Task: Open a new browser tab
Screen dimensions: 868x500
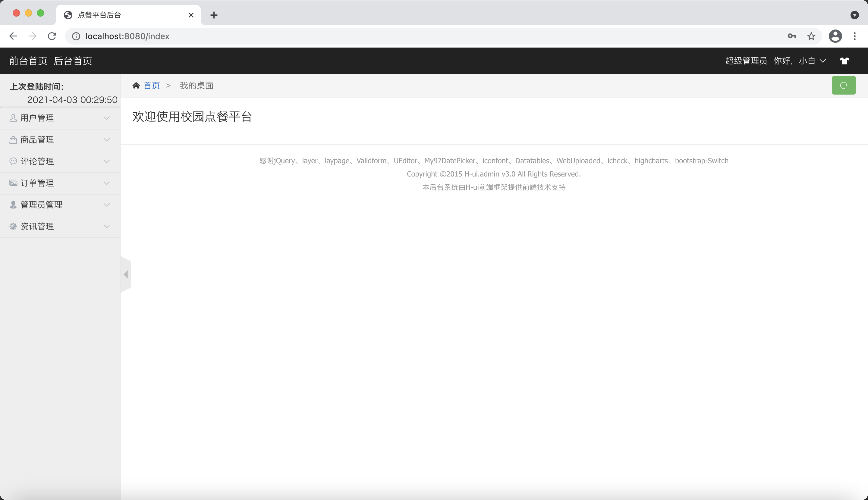Action: point(214,15)
